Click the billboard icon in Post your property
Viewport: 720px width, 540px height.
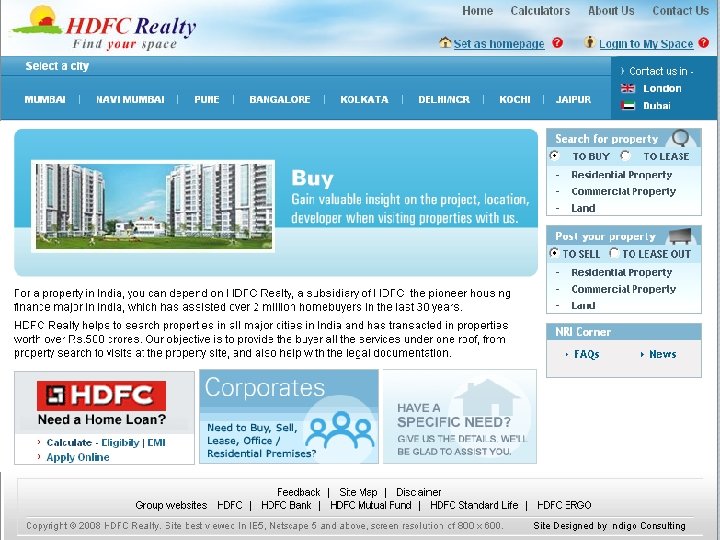coord(680,236)
